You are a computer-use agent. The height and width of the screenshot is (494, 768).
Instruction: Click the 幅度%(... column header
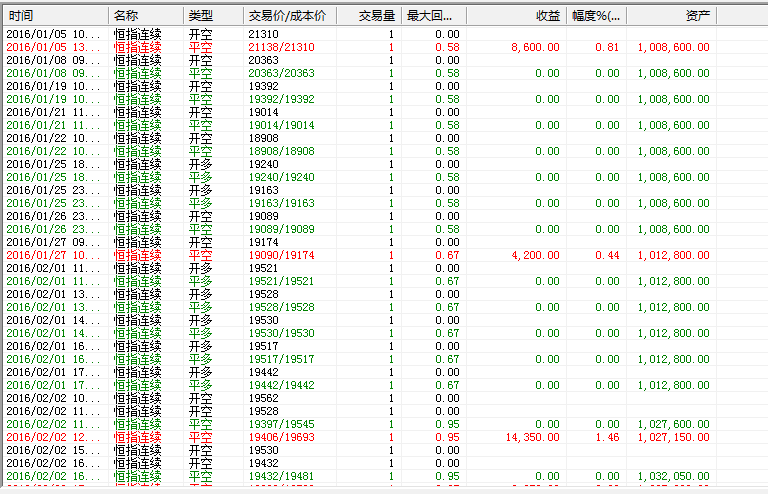coord(597,16)
